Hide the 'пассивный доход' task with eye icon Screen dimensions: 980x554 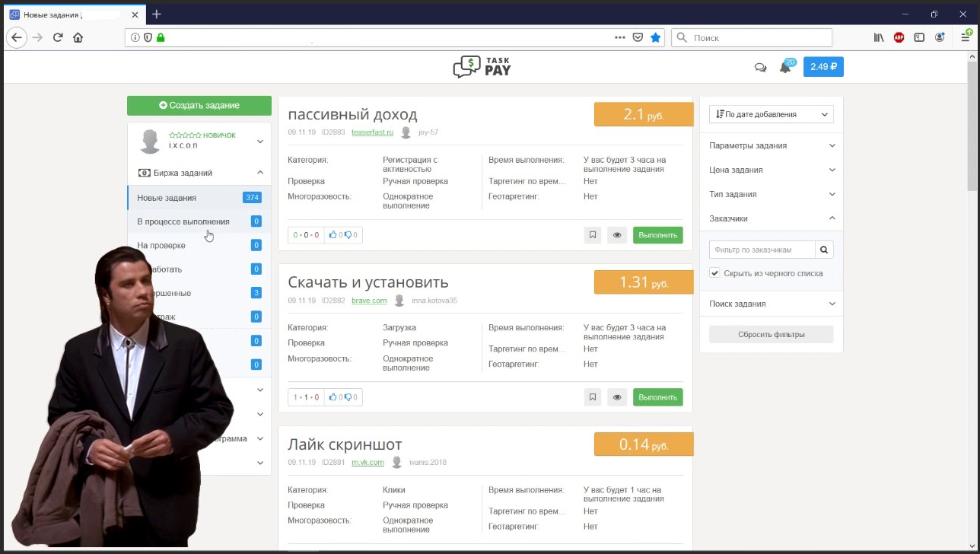tap(617, 235)
